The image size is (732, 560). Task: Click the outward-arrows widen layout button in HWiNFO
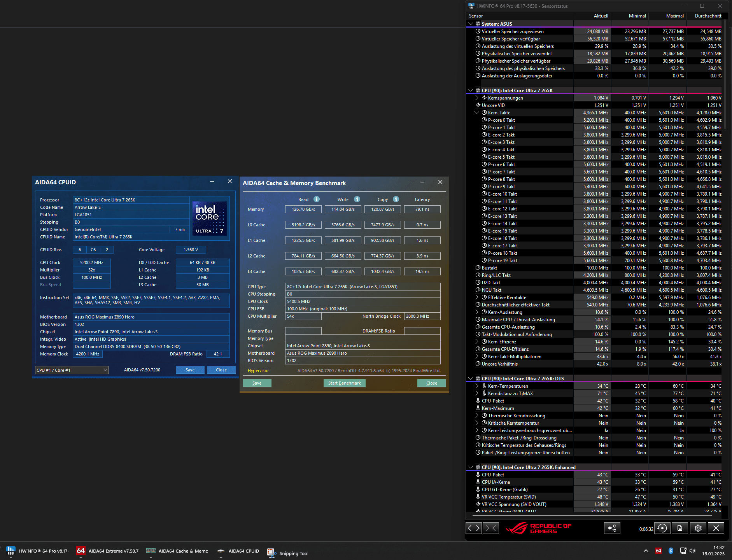(x=474, y=528)
